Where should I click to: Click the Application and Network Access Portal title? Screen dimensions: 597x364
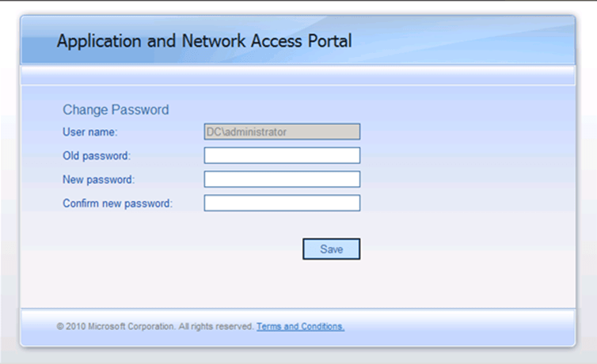(204, 41)
